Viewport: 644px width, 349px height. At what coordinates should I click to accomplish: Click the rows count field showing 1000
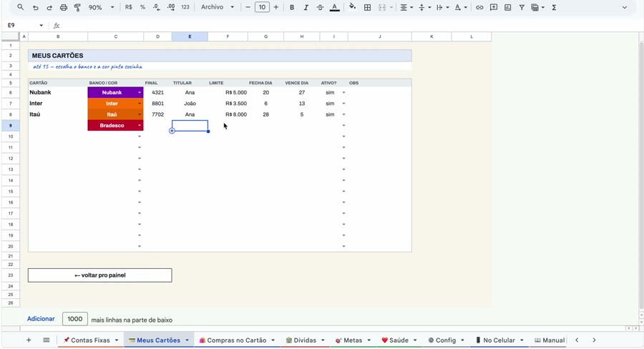74,319
